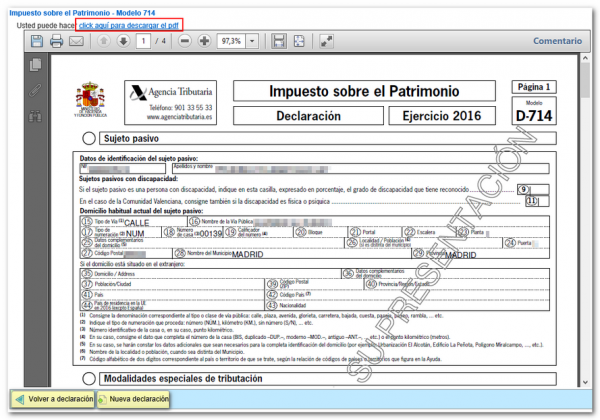Click the 'D-714' model label
This screenshot has width=600, height=420.
pyautogui.click(x=534, y=116)
